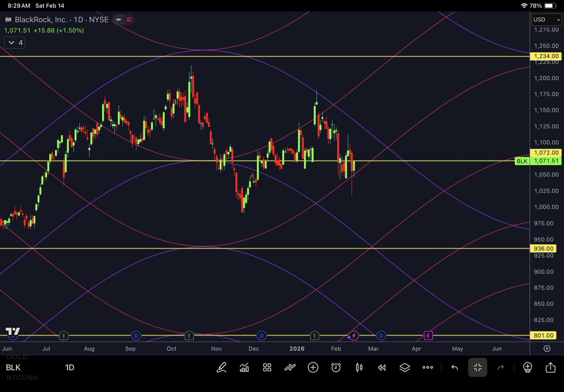
Task: Expand the indicators legend showing 4
Action: 15,43
